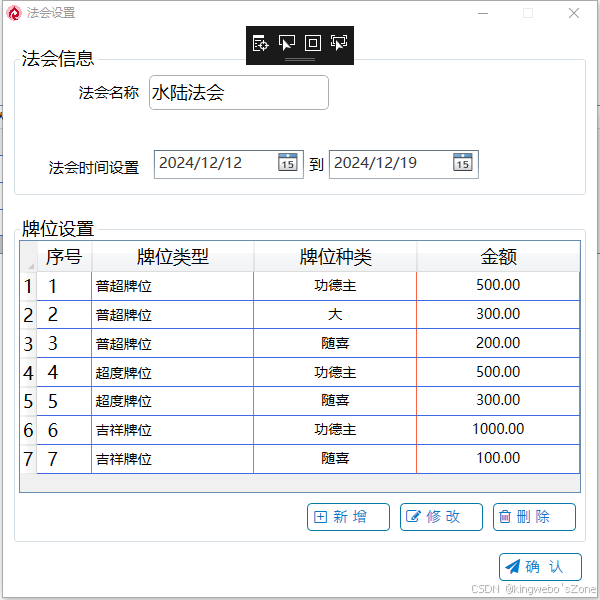Click the 300.00 amount in row 2
Viewport: 600px width, 600px height.
coord(498,315)
